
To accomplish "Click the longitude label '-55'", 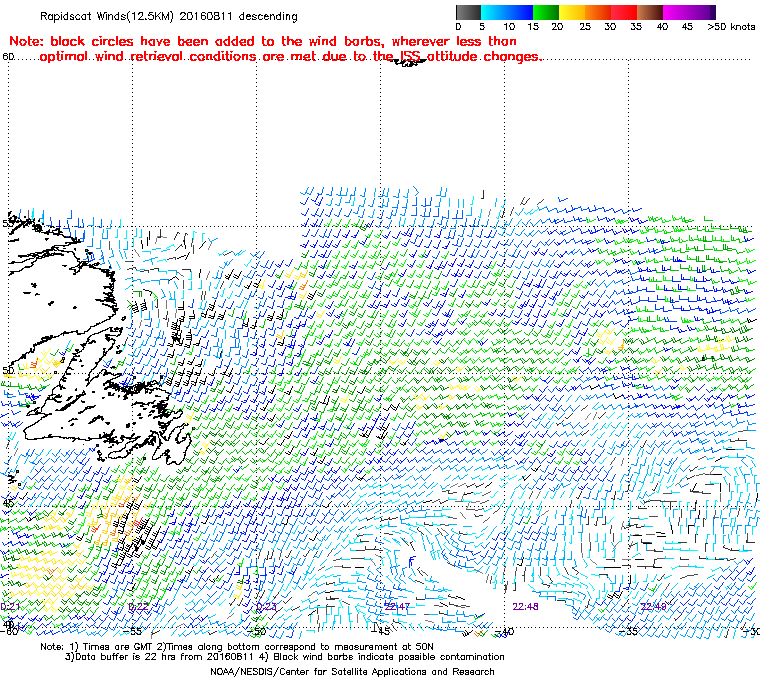I will (132, 631).
